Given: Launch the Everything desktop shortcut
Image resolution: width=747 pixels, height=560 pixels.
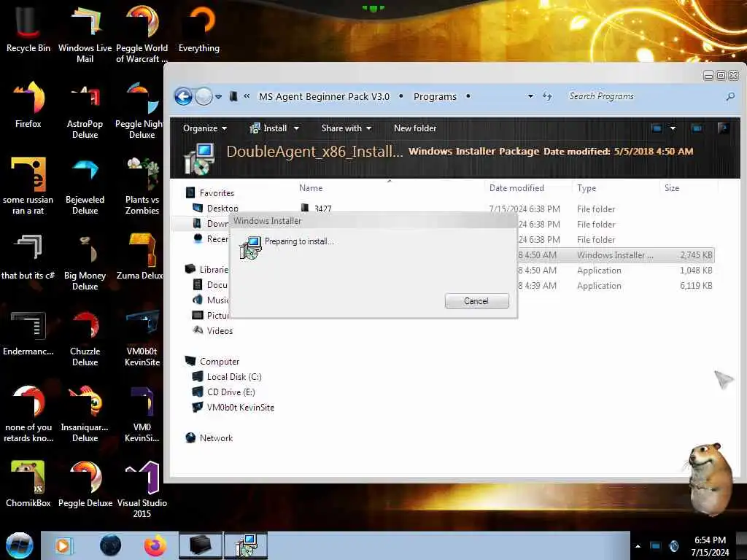Looking at the screenshot, I should (x=199, y=28).
